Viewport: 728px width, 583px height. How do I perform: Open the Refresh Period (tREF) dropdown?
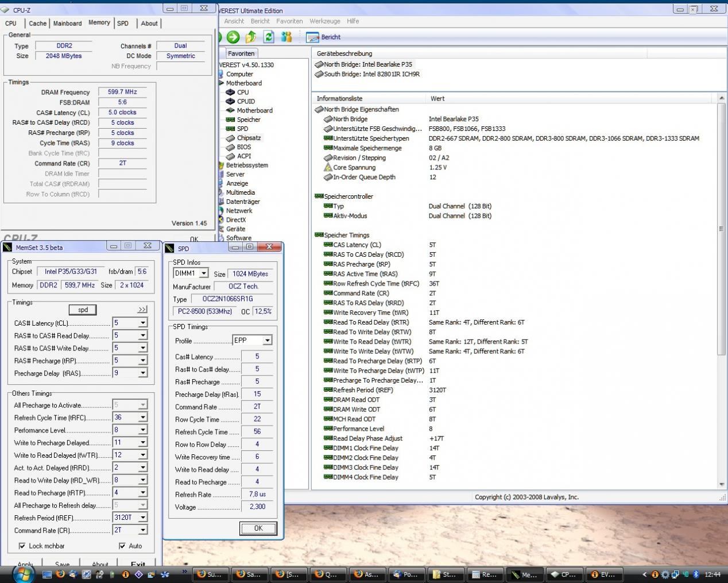click(x=142, y=518)
